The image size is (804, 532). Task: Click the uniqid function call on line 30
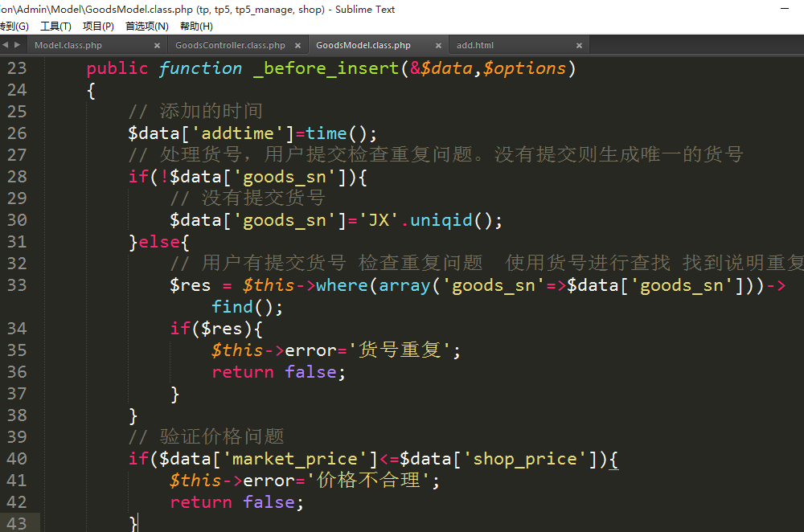(441, 220)
